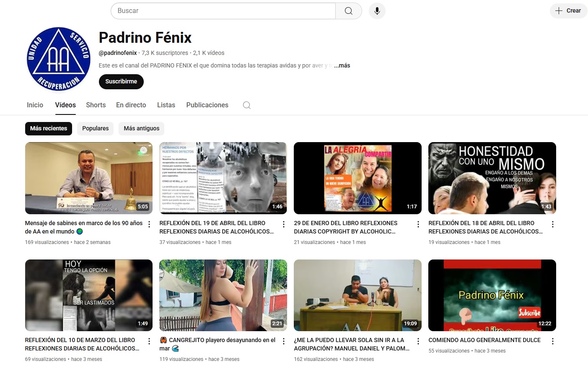
Task: Open options menu for the 'COMIENDO ALGO GENERALMENTE DULCE' video
Action: [552, 341]
